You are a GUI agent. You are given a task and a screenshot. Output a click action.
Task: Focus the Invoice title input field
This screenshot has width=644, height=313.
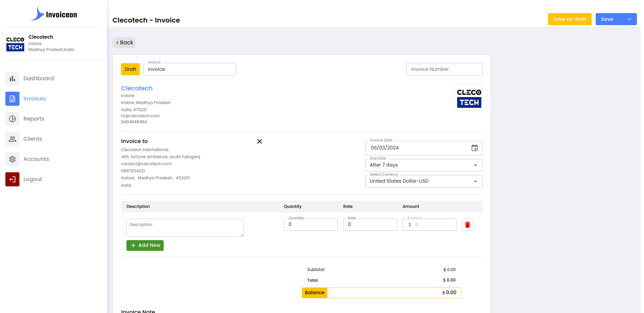click(190, 69)
